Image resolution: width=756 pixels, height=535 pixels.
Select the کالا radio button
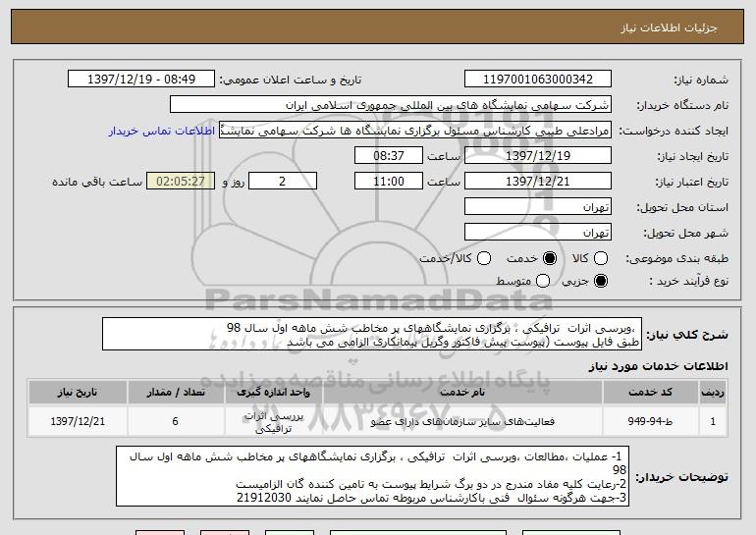(x=601, y=258)
